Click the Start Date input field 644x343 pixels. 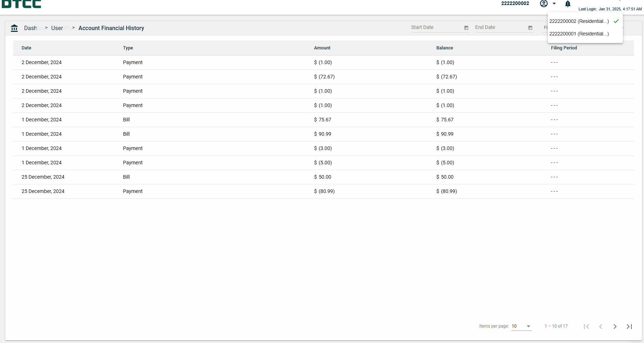(x=436, y=28)
